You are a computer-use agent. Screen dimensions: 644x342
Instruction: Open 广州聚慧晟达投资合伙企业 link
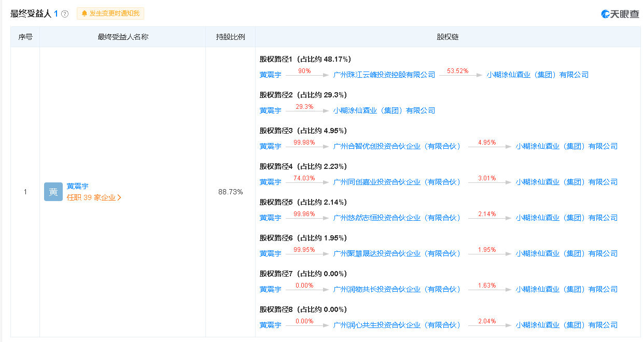(398, 253)
